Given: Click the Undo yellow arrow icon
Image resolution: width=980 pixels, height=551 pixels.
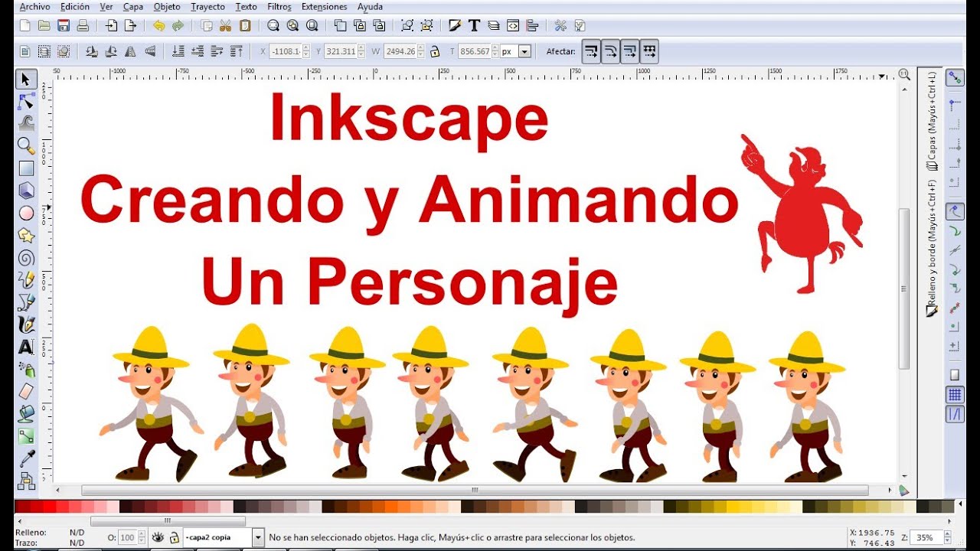Looking at the screenshot, I should click(158, 25).
